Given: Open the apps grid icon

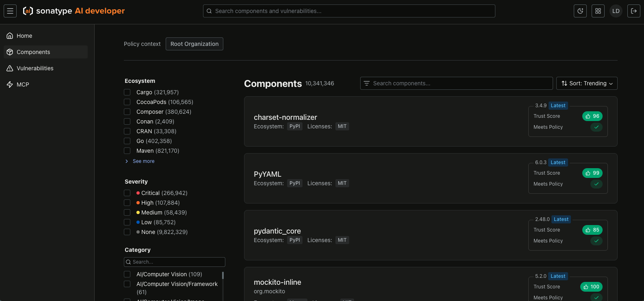Looking at the screenshot, I should click(598, 11).
